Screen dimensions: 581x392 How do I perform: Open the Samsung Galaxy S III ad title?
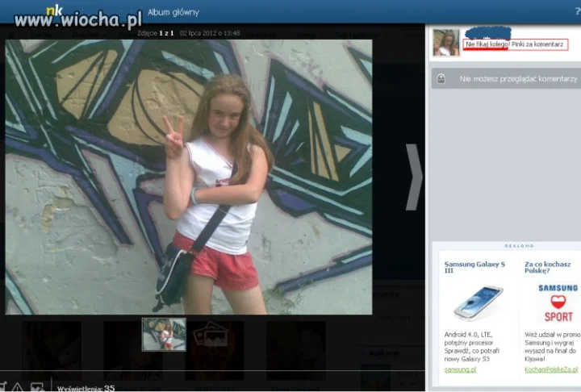pos(474,267)
